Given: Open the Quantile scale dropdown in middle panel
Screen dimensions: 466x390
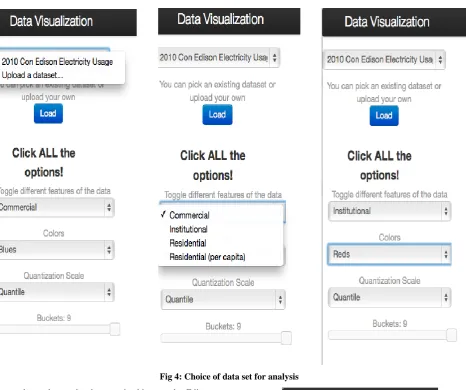Looking at the screenshot, I should pos(223,299).
